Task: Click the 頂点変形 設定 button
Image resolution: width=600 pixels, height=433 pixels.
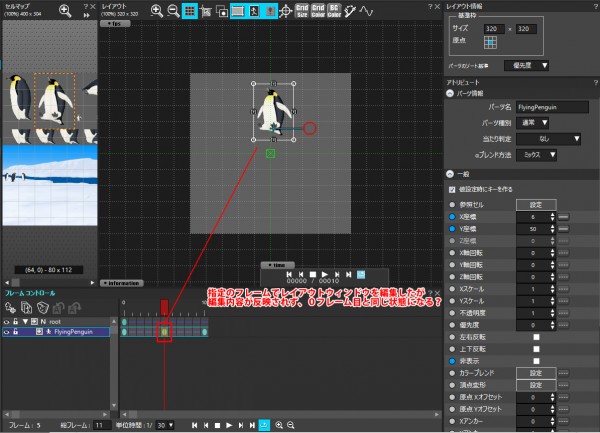Action: (536, 385)
